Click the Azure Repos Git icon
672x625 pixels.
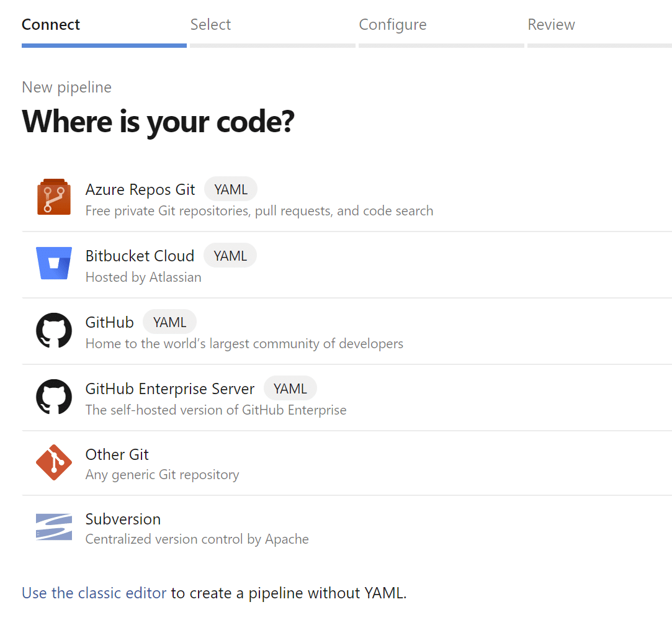pos(54,197)
